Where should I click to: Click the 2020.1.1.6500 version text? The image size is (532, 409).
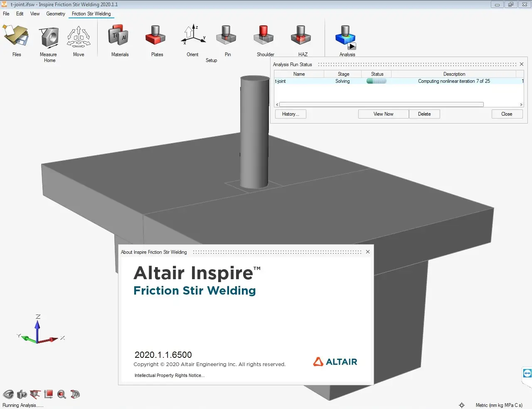[163, 355]
